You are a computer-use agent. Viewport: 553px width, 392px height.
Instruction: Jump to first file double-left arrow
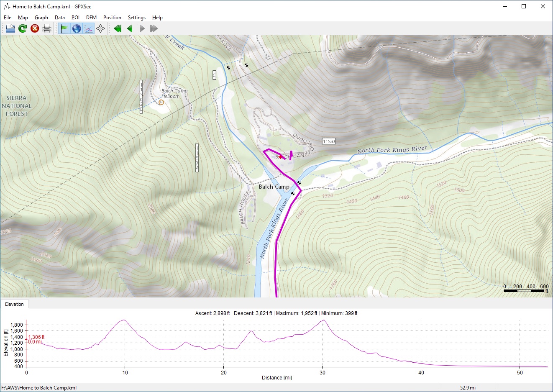coord(118,28)
